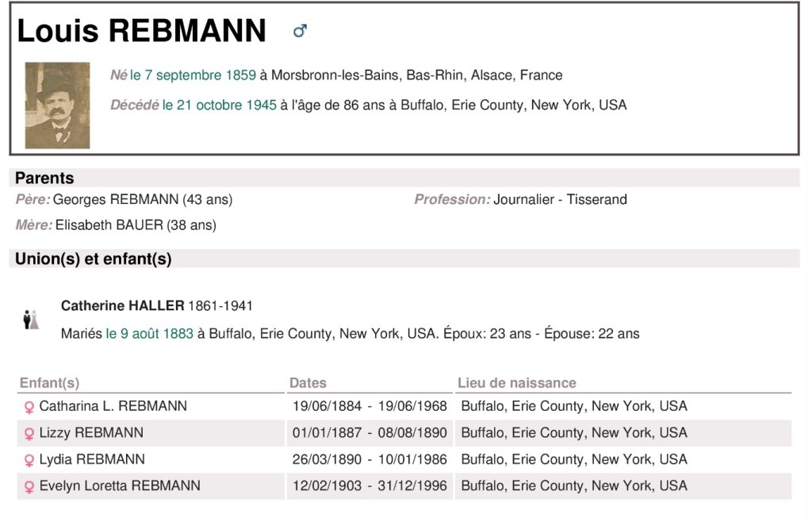Image resolution: width=812 pixels, height=522 pixels.
Task: Click female icon next to Evelyn Loretta REBMANN
Action: [29, 486]
